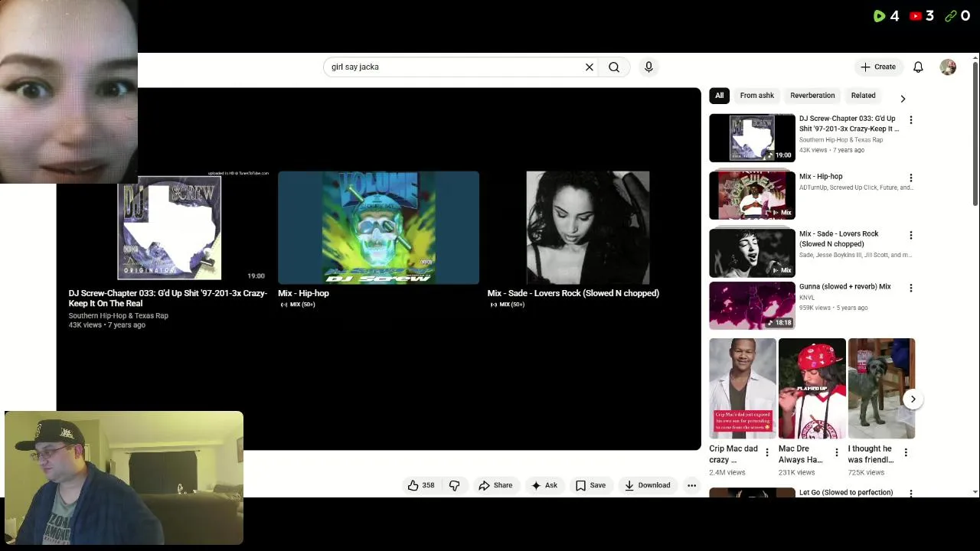Open options for Let Go slowed video
This screenshot has height=551, width=980.
pyautogui.click(x=911, y=494)
